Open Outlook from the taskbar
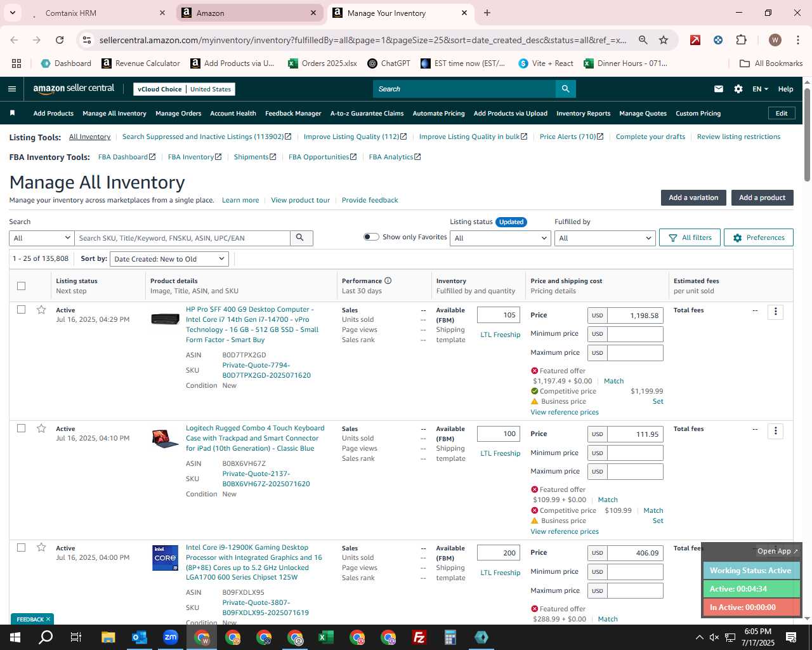812x650 pixels. pos(140,637)
